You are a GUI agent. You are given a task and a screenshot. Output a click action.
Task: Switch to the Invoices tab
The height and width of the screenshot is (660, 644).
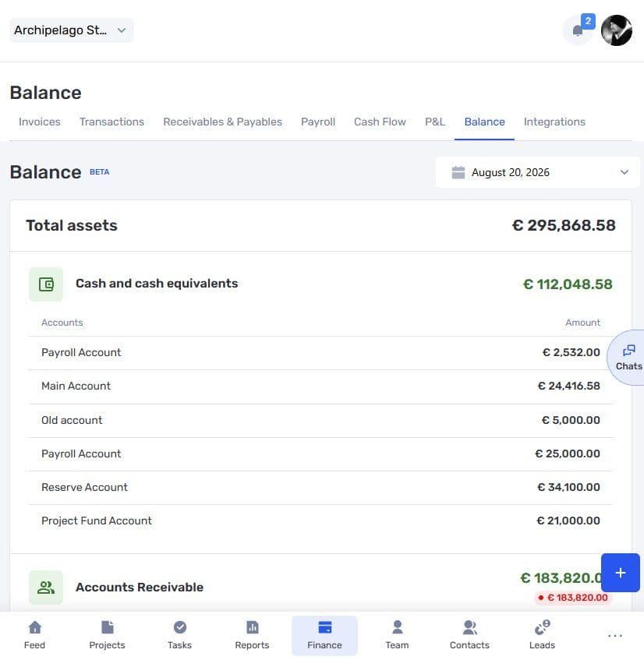(x=40, y=122)
